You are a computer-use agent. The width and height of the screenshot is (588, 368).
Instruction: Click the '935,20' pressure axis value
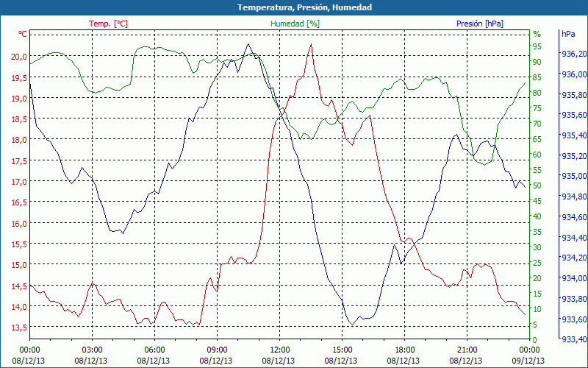pyautogui.click(x=574, y=156)
